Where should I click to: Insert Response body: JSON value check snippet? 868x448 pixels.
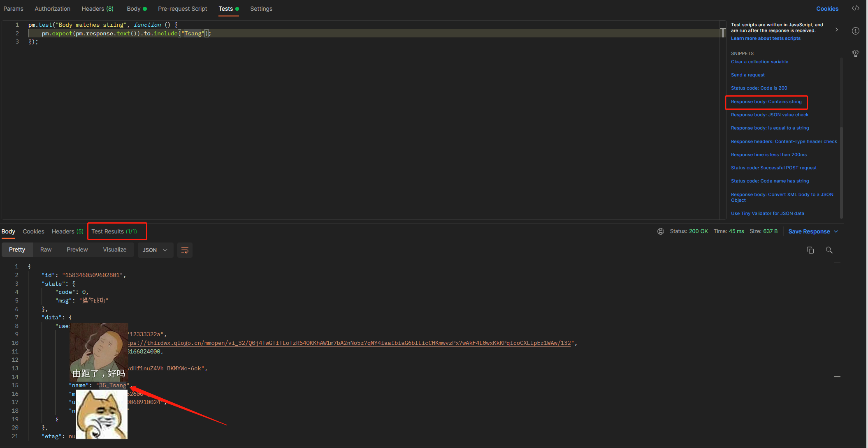click(x=769, y=115)
